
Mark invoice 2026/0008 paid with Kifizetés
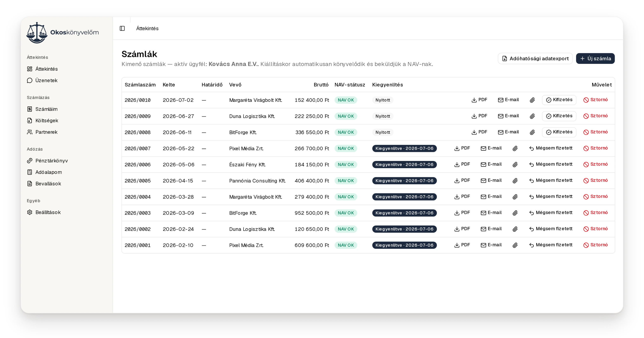[559, 132]
